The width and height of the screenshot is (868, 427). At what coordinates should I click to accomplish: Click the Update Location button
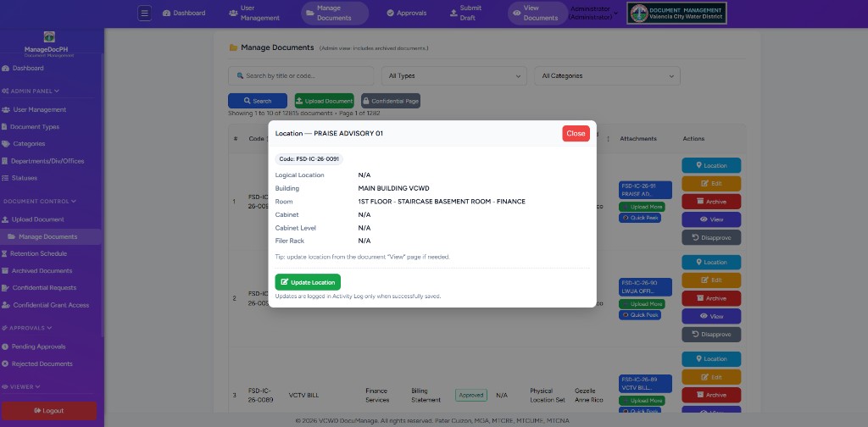(x=308, y=282)
